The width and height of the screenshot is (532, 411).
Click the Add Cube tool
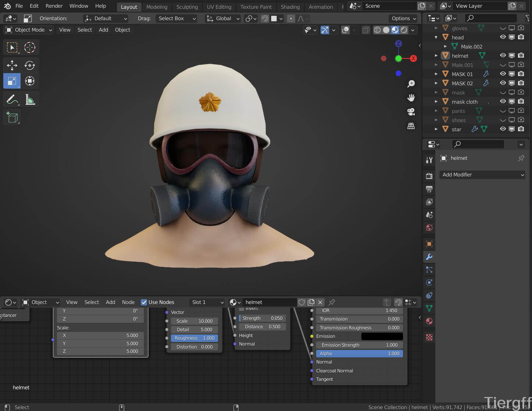pyautogui.click(x=12, y=118)
